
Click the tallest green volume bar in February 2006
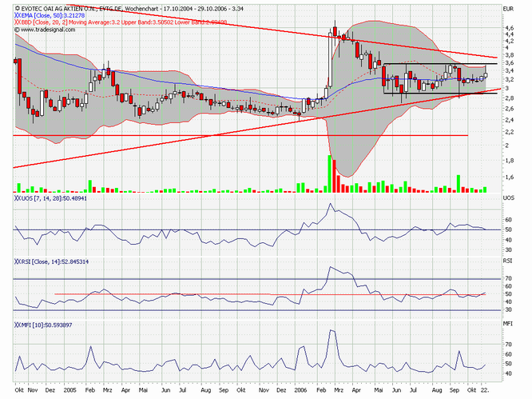coord(329,174)
